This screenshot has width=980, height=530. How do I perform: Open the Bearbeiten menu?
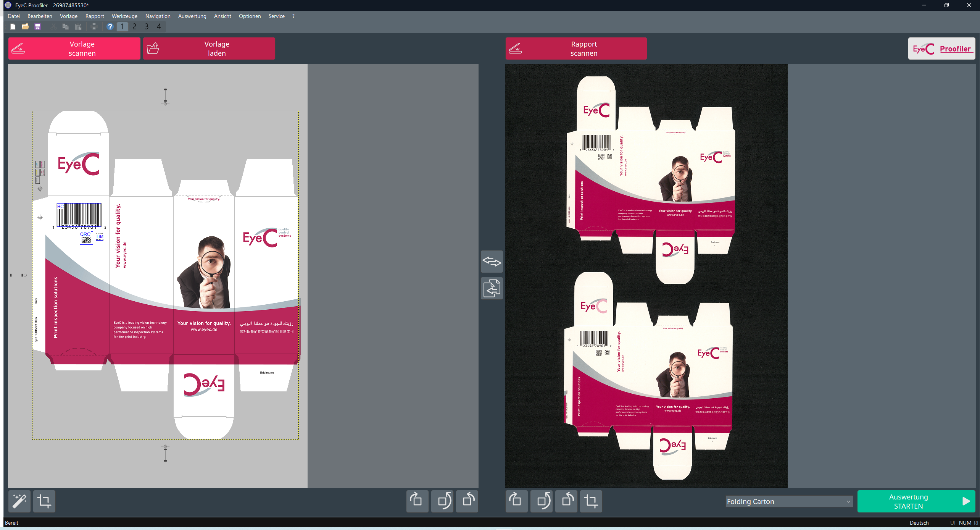40,16
